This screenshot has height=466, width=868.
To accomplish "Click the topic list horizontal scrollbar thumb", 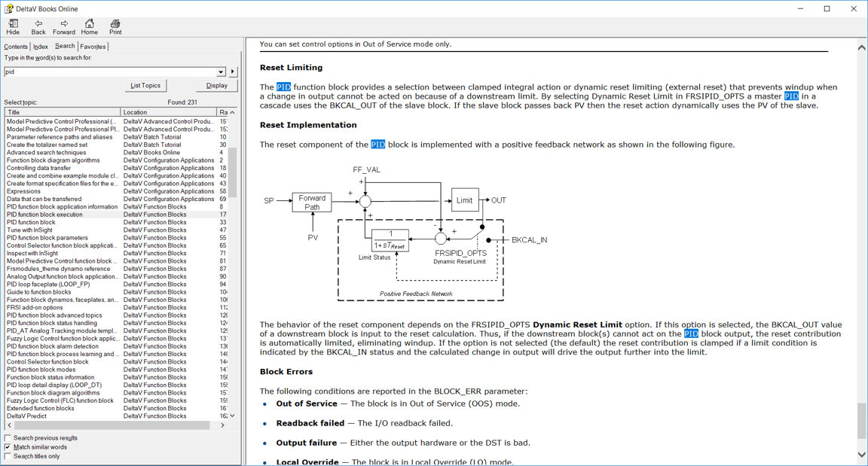I will coord(112,425).
